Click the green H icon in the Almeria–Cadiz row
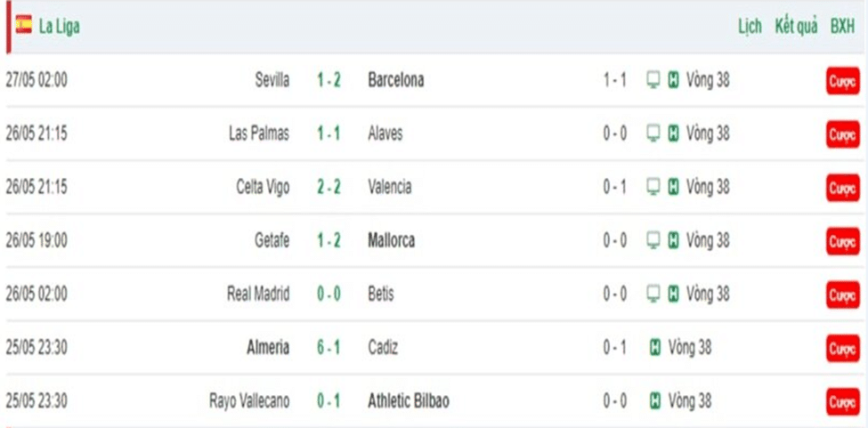The width and height of the screenshot is (868, 428). 655,348
